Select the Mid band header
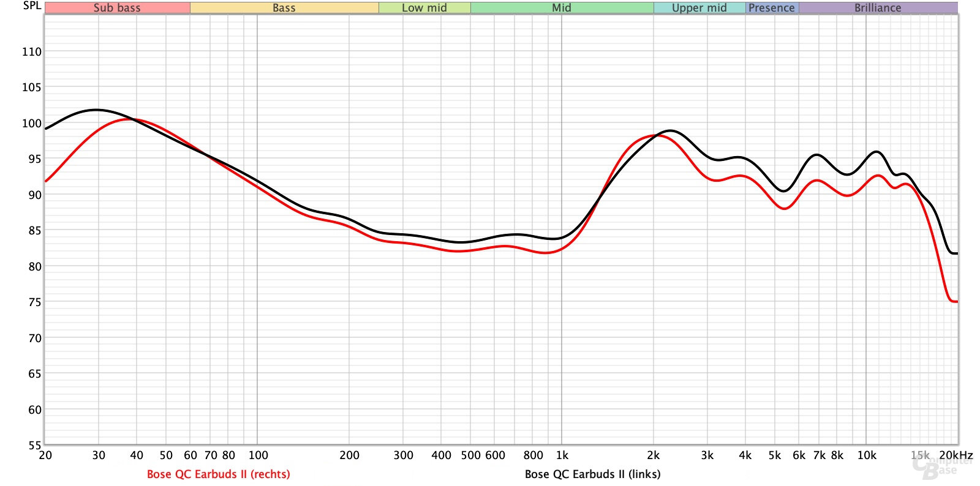This screenshot has width=980, height=486. [x=562, y=8]
